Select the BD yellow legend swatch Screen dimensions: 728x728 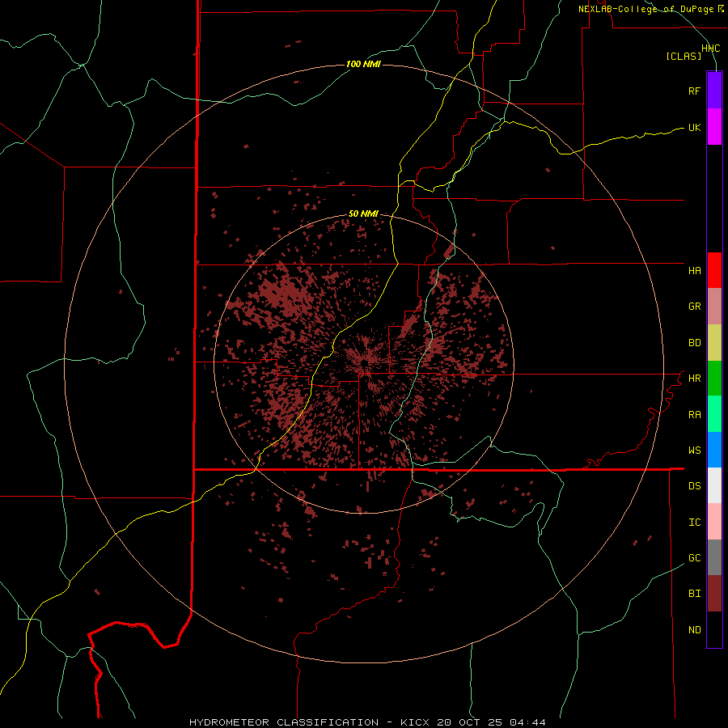point(714,343)
